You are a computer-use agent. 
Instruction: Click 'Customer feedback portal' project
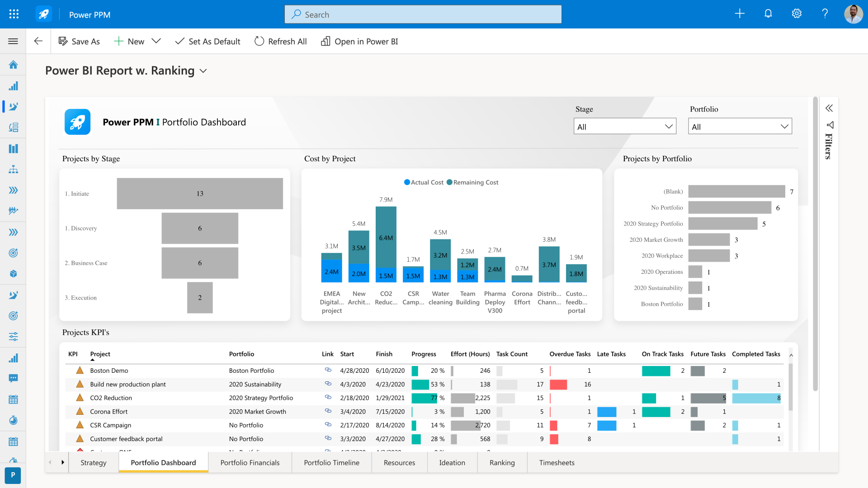(x=126, y=439)
